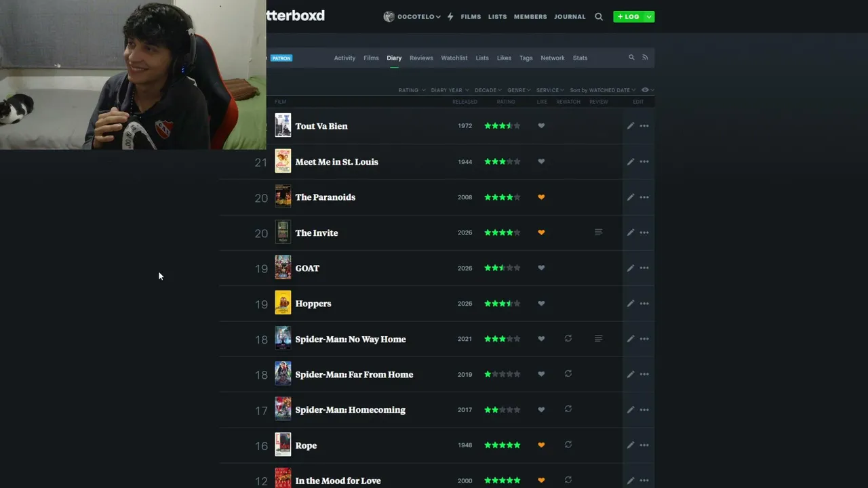This screenshot has width=868, height=488.
Task: Open more options for Spider-Man: No Way Home
Action: [x=644, y=339]
